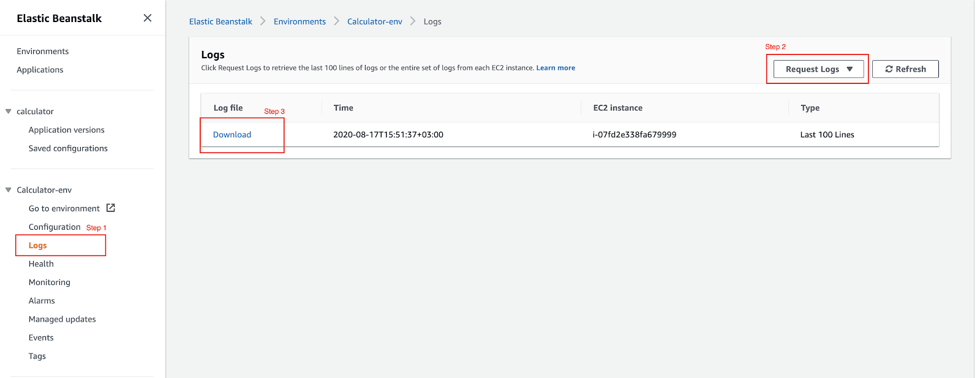The height and width of the screenshot is (378, 980).
Task: Open the Monitoring page
Action: tap(50, 282)
